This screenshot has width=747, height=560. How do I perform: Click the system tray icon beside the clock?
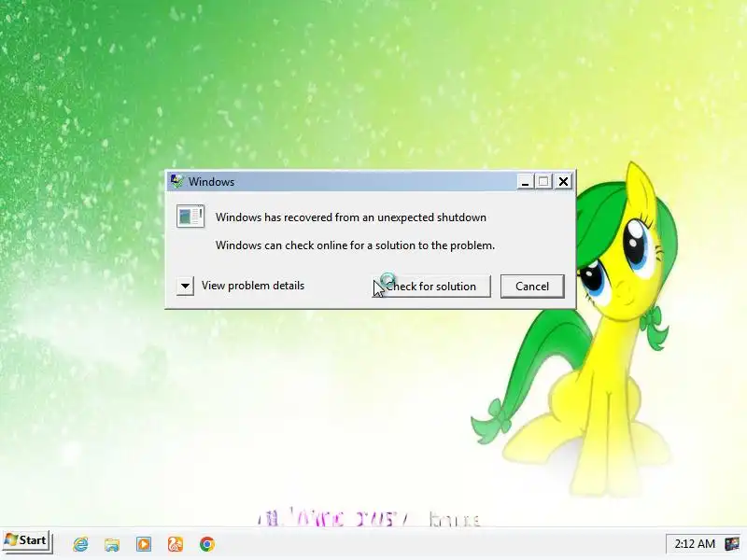[x=732, y=544]
